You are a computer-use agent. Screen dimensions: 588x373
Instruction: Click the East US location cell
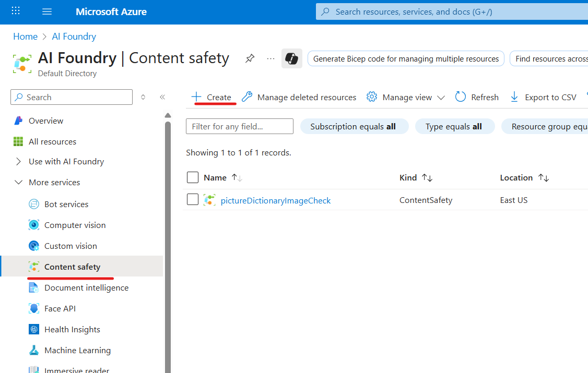pyautogui.click(x=513, y=200)
